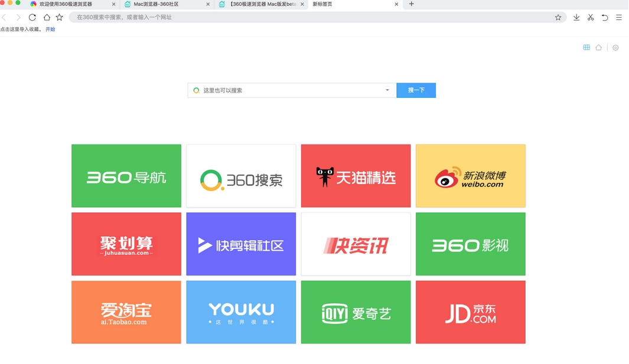
Task: Open the 聚划算 juhuasuan.com tile
Action: [126, 244]
